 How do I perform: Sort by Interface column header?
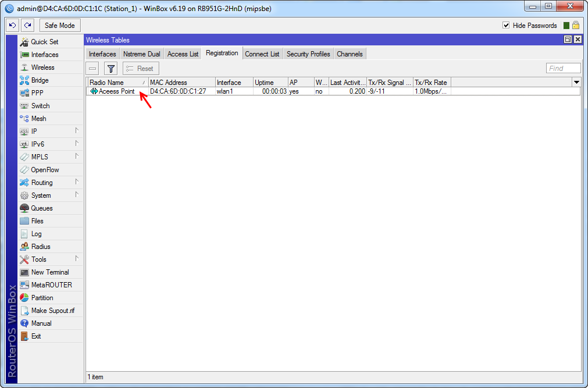234,83
